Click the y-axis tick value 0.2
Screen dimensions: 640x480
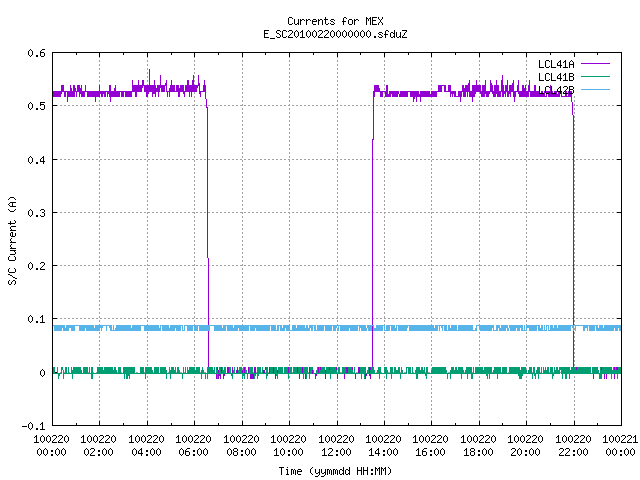[x=36, y=266]
